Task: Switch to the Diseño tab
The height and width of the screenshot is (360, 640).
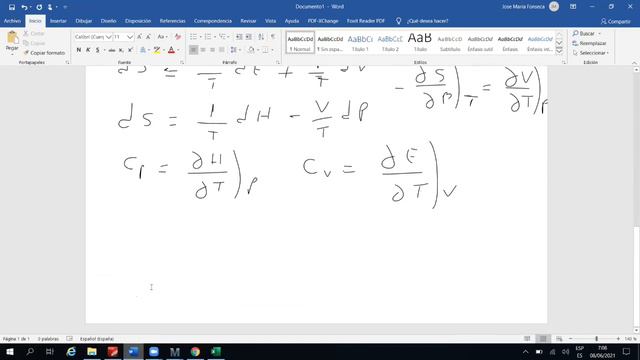Action: 108,21
